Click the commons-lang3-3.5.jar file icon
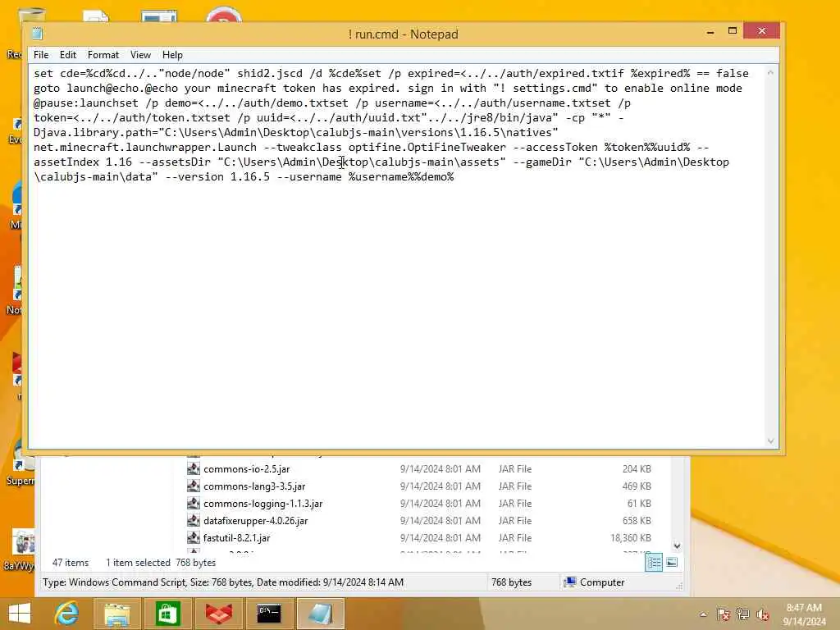The image size is (840, 630). tap(194, 486)
